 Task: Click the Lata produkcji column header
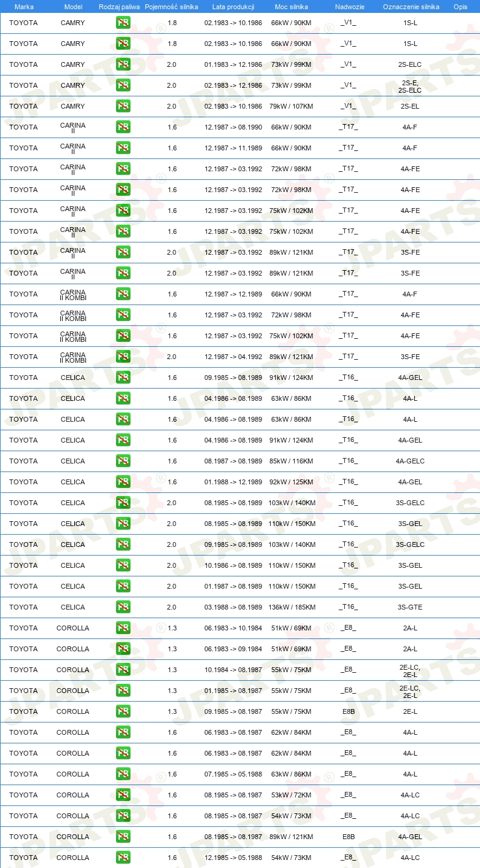(233, 7)
